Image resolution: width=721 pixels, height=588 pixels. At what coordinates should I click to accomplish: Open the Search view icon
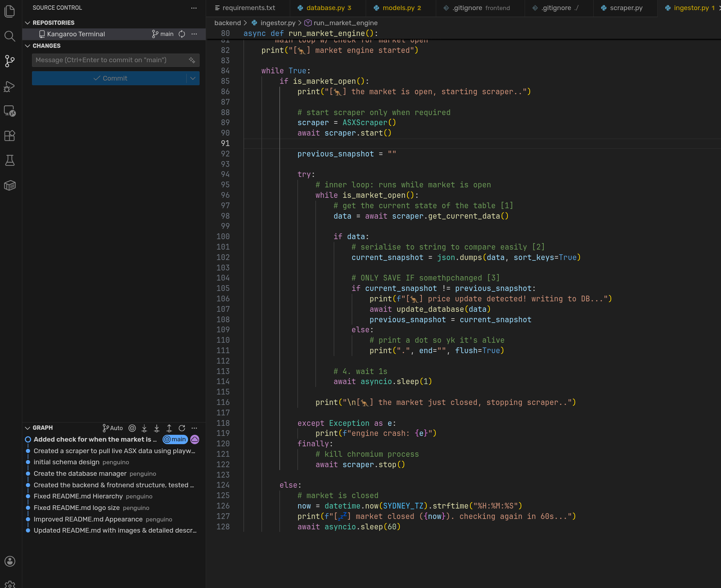pyautogui.click(x=10, y=36)
